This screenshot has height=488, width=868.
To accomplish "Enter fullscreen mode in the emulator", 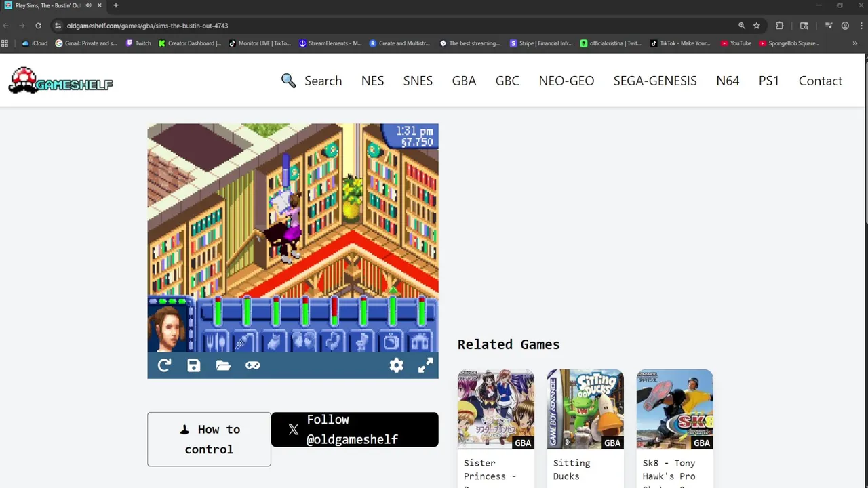I will click(x=425, y=366).
